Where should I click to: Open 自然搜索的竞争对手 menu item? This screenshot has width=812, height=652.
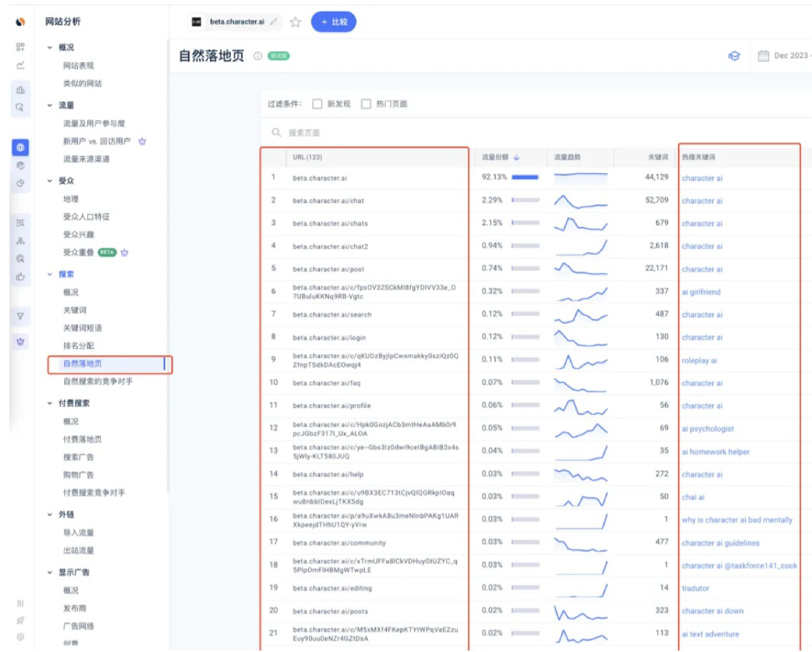pyautogui.click(x=98, y=381)
